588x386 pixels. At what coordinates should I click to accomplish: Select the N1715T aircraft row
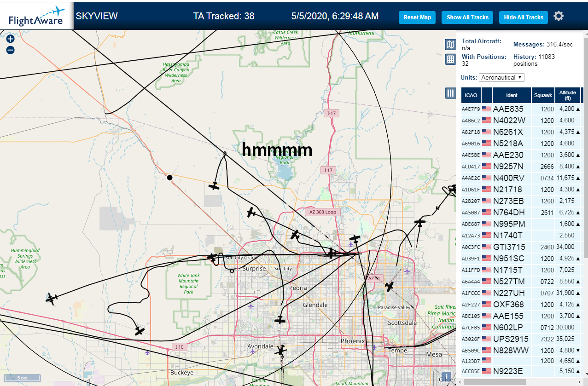click(523, 270)
